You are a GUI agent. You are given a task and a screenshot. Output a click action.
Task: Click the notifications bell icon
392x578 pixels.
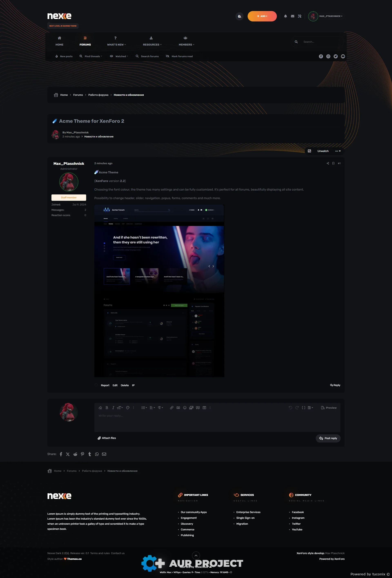coord(285,16)
